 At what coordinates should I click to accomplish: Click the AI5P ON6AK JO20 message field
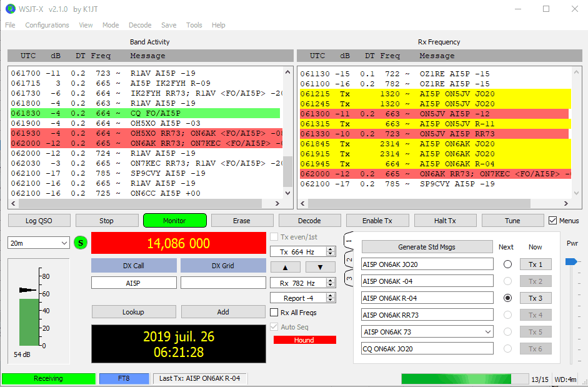tap(427, 264)
